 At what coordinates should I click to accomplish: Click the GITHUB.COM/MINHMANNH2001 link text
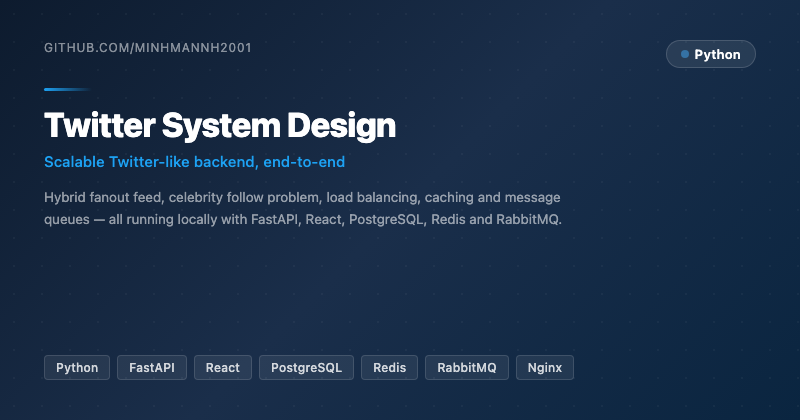coord(147,48)
